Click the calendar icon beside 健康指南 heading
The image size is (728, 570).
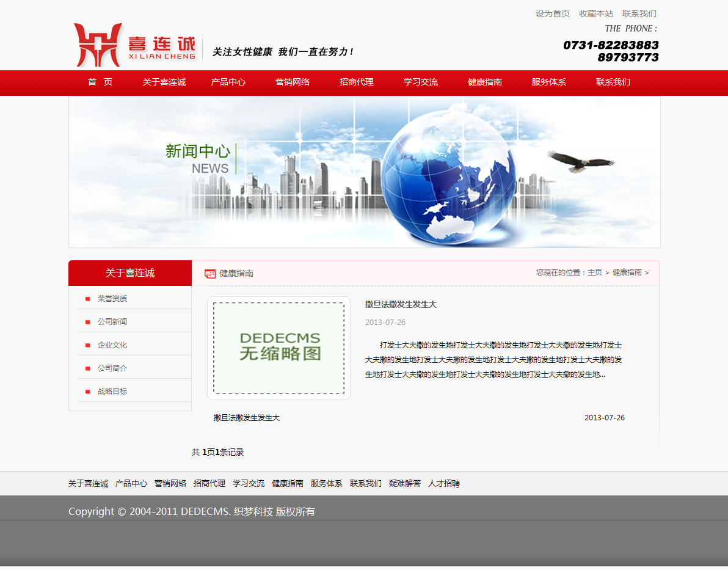click(x=210, y=274)
